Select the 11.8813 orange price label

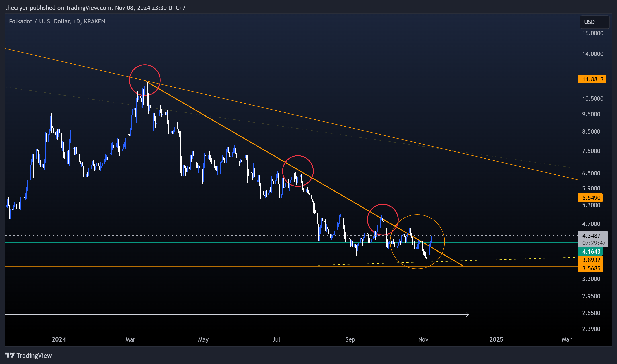coord(592,79)
